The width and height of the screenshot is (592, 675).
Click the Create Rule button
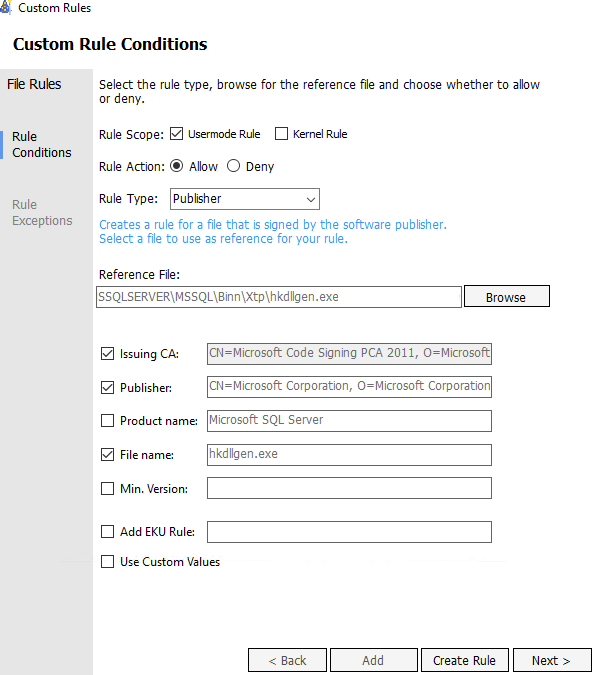[x=465, y=660]
